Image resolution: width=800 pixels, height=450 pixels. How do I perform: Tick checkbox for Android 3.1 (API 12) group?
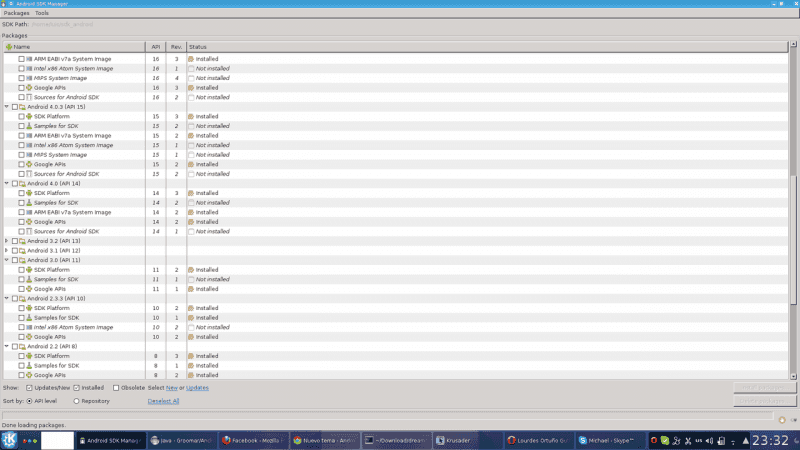[15, 251]
